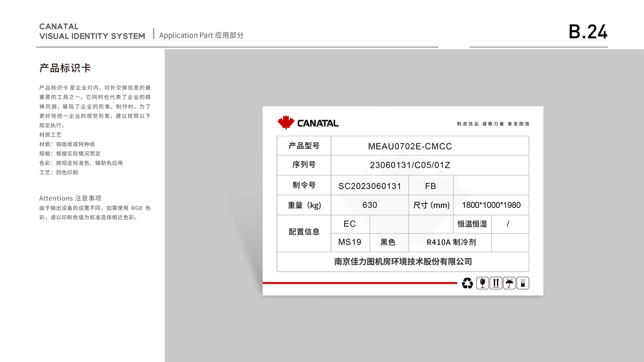This screenshot has width=644, height=362.
Task: Click the red maple leaf logo
Action: pyautogui.click(x=286, y=123)
